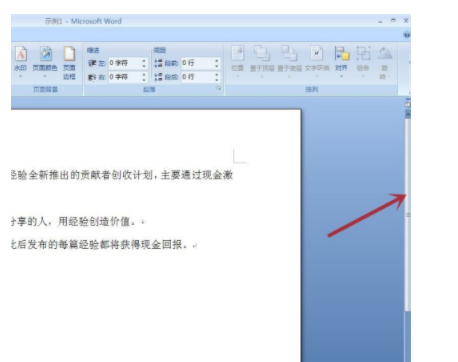Click the document line ending with 用经验创造价值。

coord(78,221)
